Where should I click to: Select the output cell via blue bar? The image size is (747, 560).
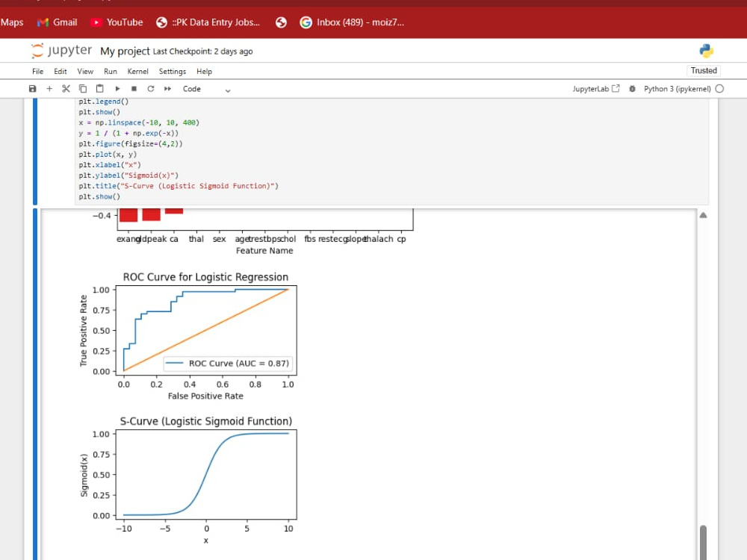point(35,384)
